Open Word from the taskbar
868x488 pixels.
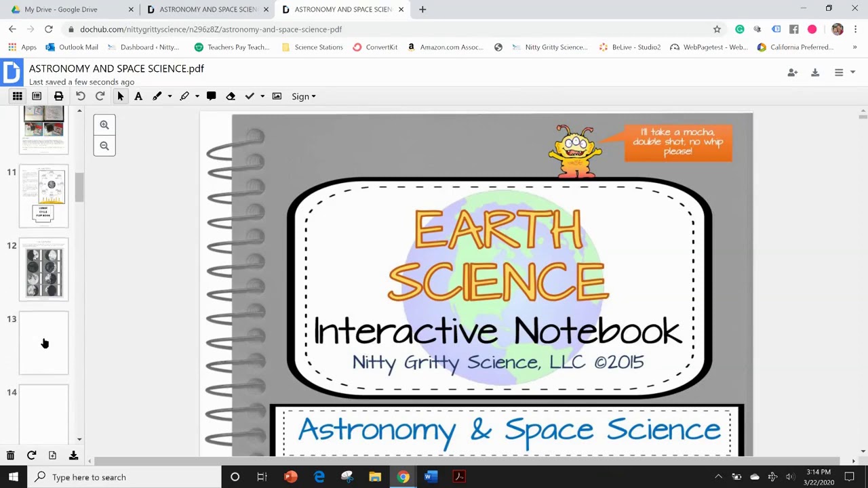[x=431, y=477]
